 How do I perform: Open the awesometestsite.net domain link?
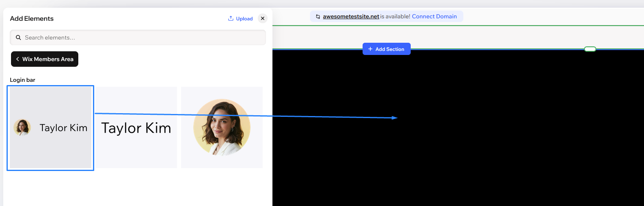coord(351,17)
